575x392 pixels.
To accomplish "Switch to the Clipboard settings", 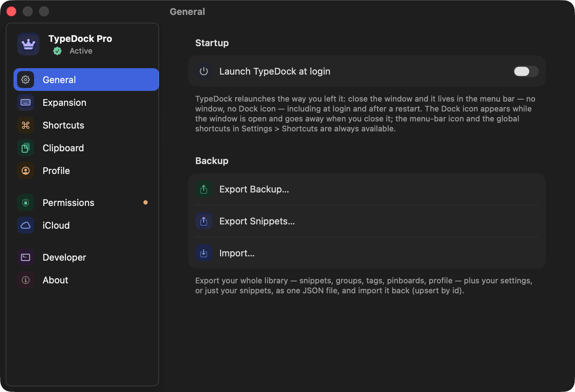I will tap(86, 148).
